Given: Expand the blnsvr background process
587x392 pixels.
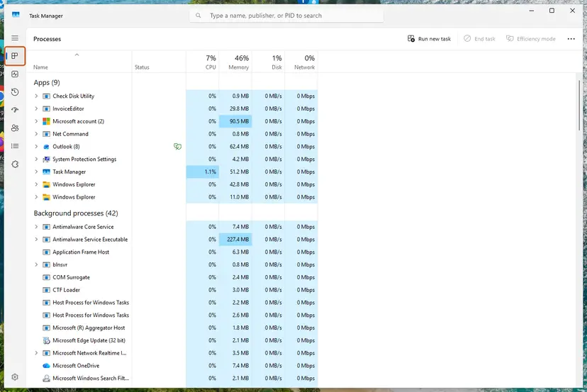Looking at the screenshot, I should [x=36, y=264].
